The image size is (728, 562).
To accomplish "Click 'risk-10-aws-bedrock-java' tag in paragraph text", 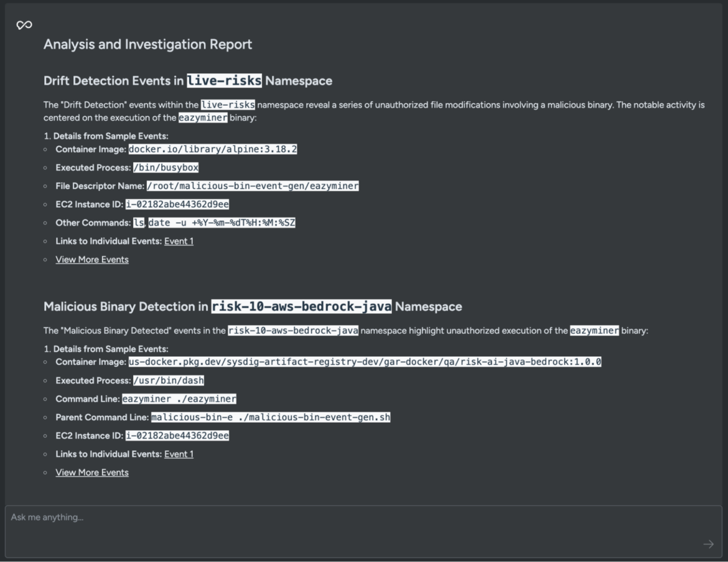I will tap(293, 331).
